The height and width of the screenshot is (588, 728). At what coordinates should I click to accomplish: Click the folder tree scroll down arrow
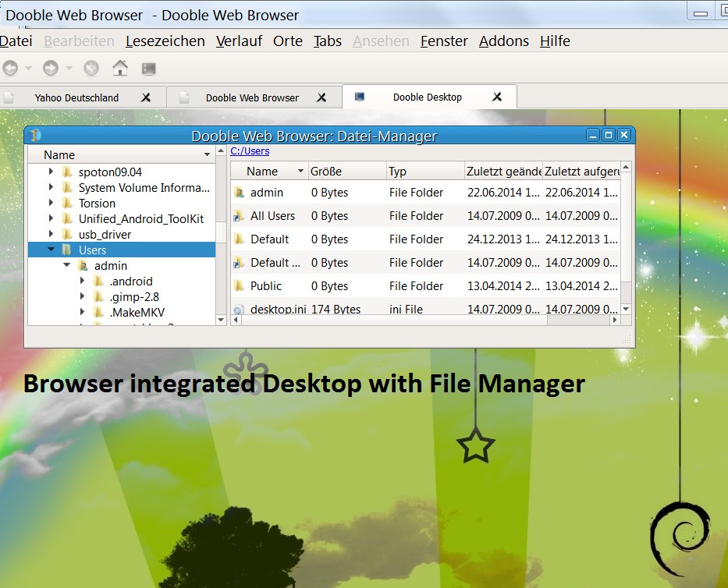[x=221, y=320]
